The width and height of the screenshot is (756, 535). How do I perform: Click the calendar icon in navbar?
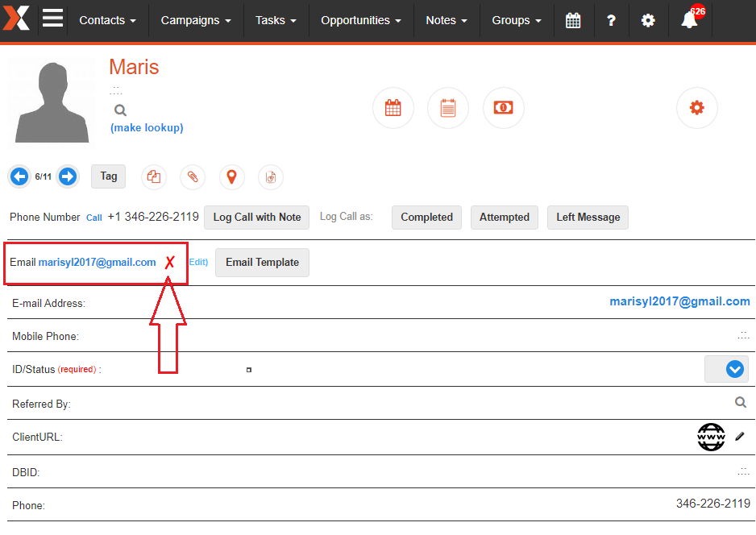(573, 20)
